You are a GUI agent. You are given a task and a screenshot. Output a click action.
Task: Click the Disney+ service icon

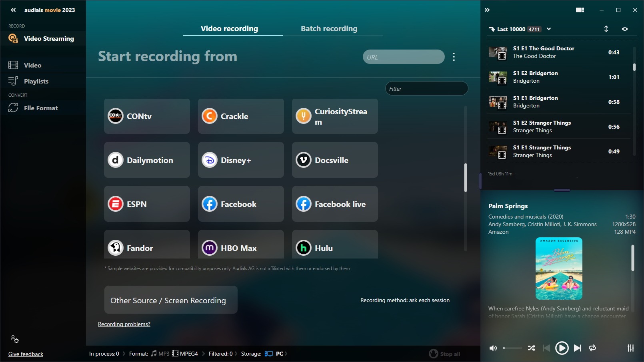(x=209, y=160)
